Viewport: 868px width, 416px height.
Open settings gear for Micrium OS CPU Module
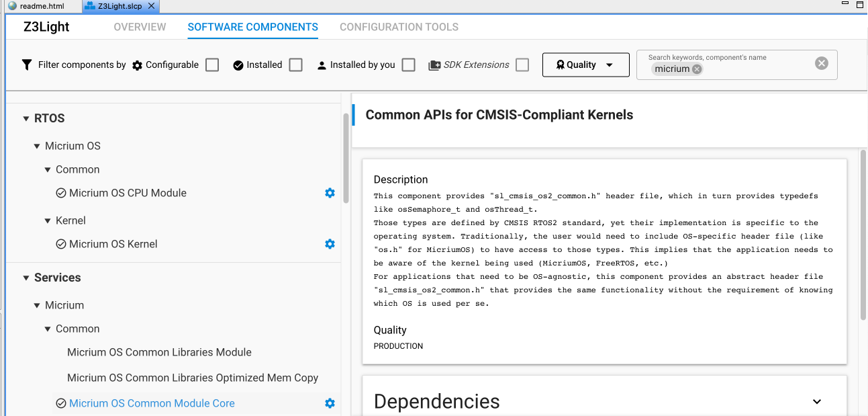pyautogui.click(x=330, y=193)
